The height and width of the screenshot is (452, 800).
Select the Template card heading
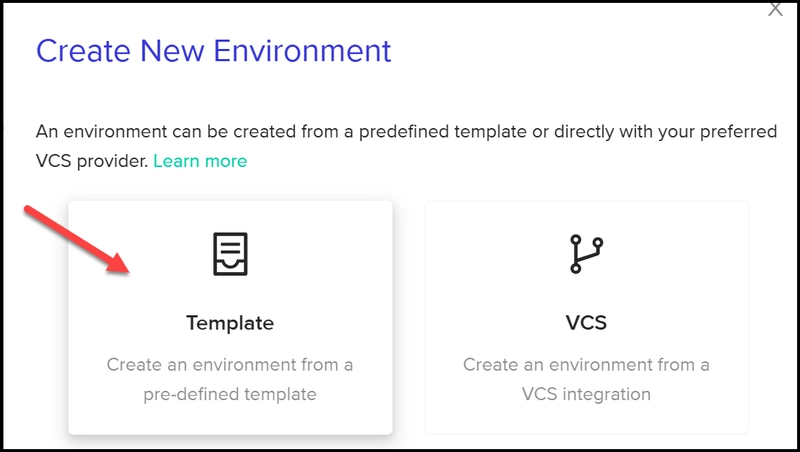click(230, 323)
